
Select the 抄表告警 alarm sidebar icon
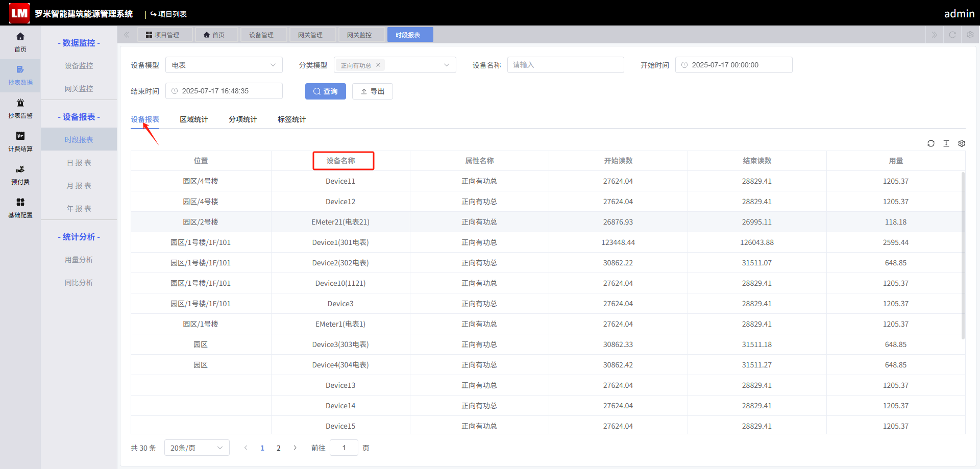click(x=20, y=109)
